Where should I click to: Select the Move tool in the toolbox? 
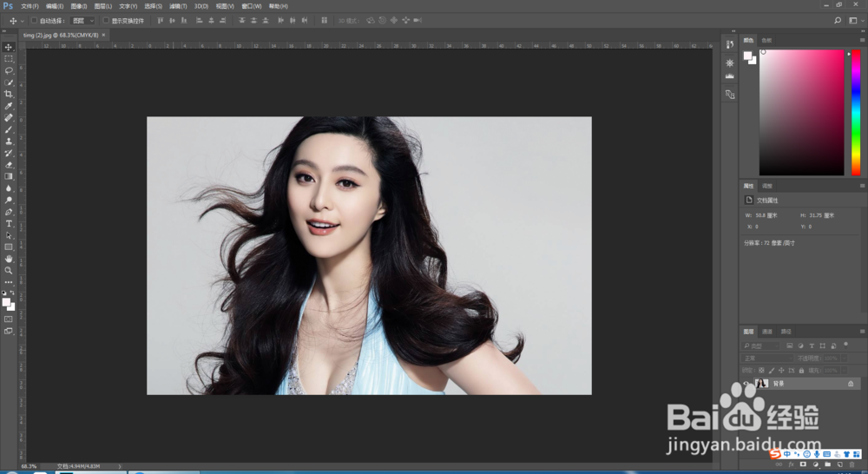pos(9,47)
